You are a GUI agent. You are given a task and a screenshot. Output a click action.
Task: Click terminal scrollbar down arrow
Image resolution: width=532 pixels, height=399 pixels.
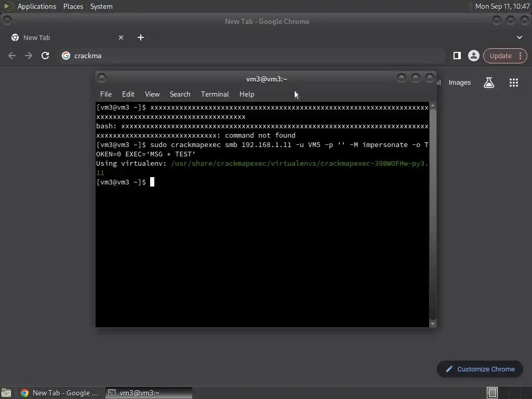433,324
